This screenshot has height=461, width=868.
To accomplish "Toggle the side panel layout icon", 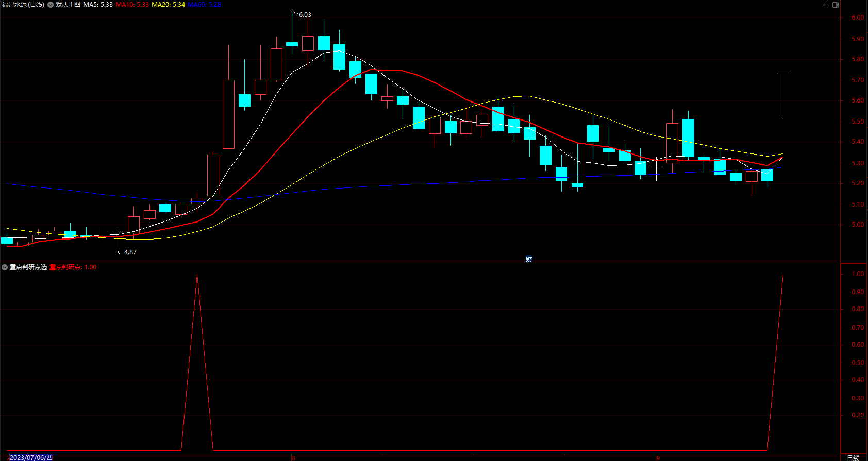I will click(x=836, y=5).
